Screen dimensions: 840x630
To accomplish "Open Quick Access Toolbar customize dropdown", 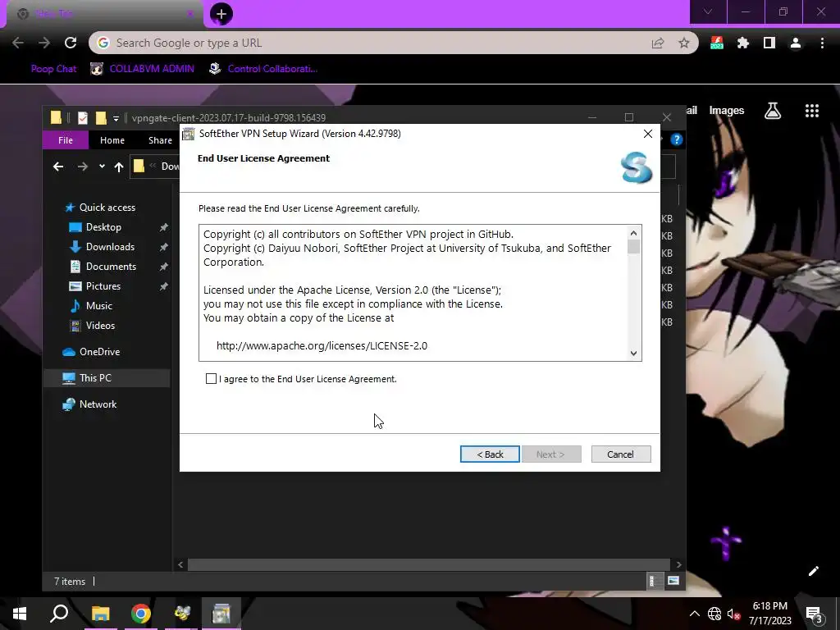I will click(x=116, y=118).
